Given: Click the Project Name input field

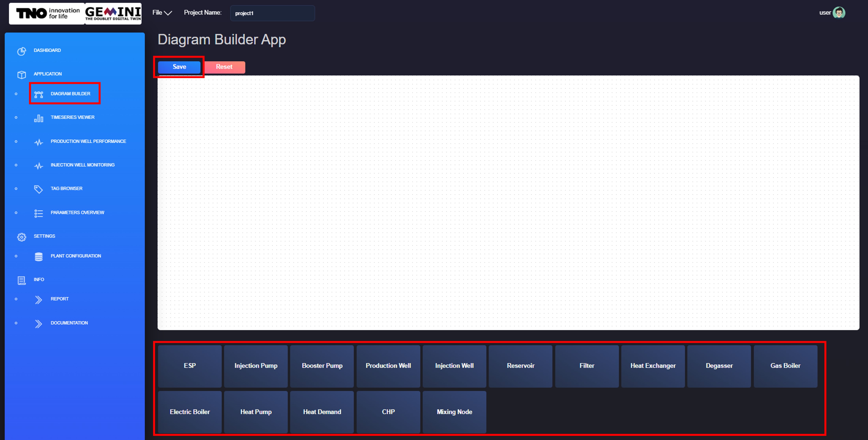Looking at the screenshot, I should tap(272, 13).
